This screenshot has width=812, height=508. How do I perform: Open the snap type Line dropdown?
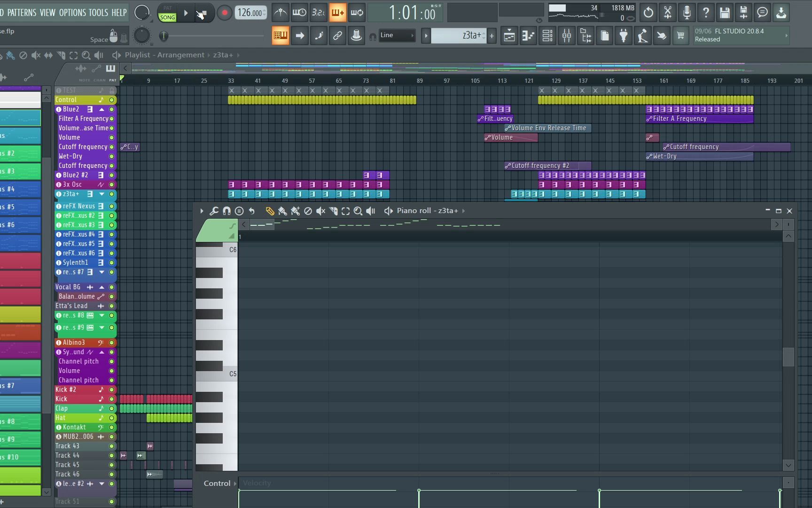point(397,35)
